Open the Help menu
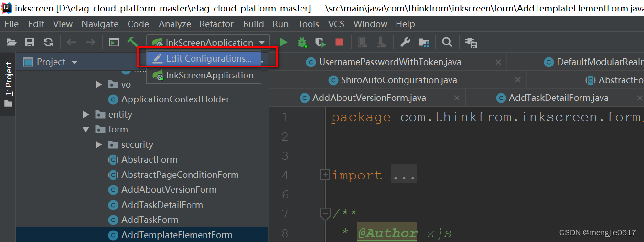 (405, 24)
